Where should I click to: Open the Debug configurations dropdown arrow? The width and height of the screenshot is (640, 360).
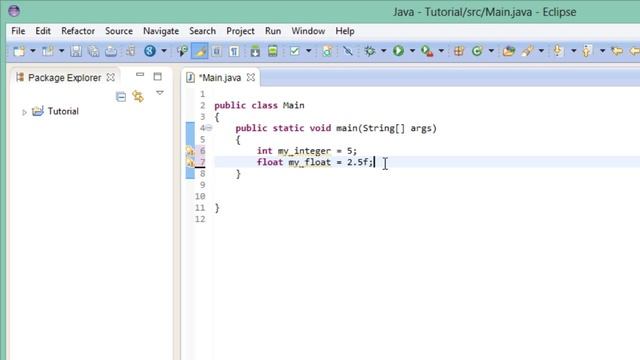(x=383, y=51)
